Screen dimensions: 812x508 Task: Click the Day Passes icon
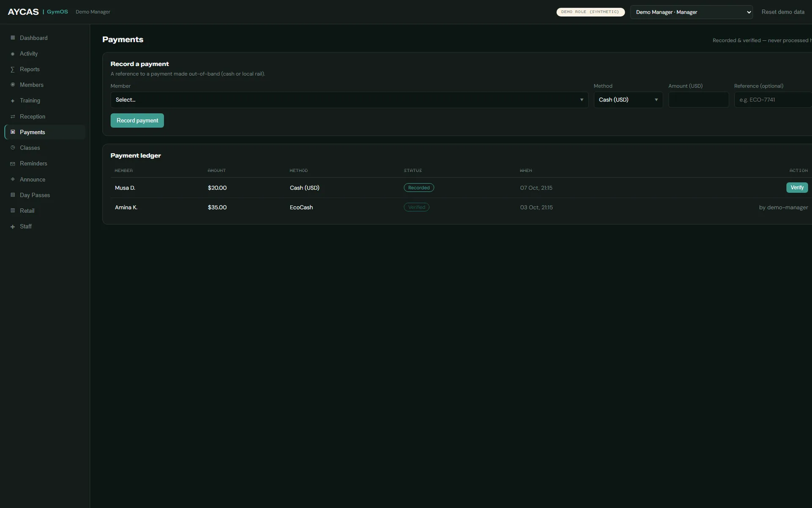13,195
